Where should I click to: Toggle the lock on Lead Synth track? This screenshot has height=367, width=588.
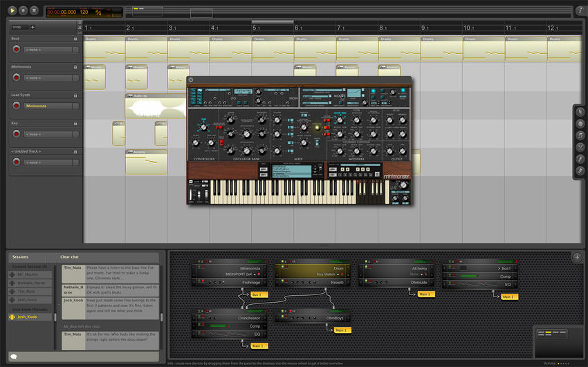75,95
